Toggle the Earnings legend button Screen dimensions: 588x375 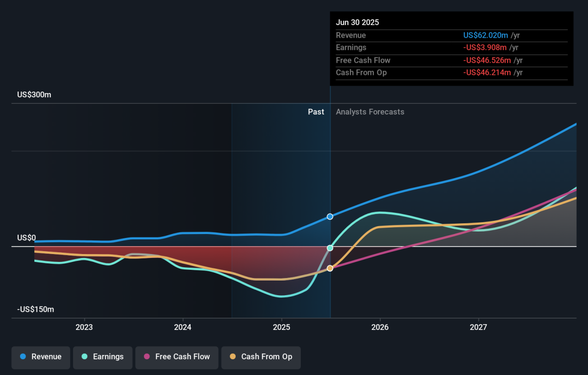point(102,357)
